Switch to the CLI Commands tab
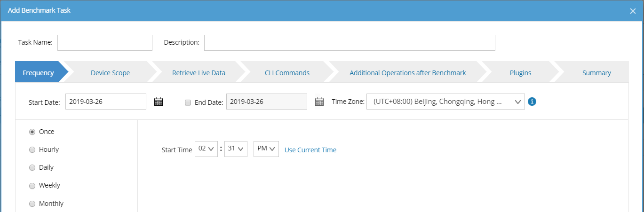The width and height of the screenshot is (644, 212). pyautogui.click(x=287, y=73)
